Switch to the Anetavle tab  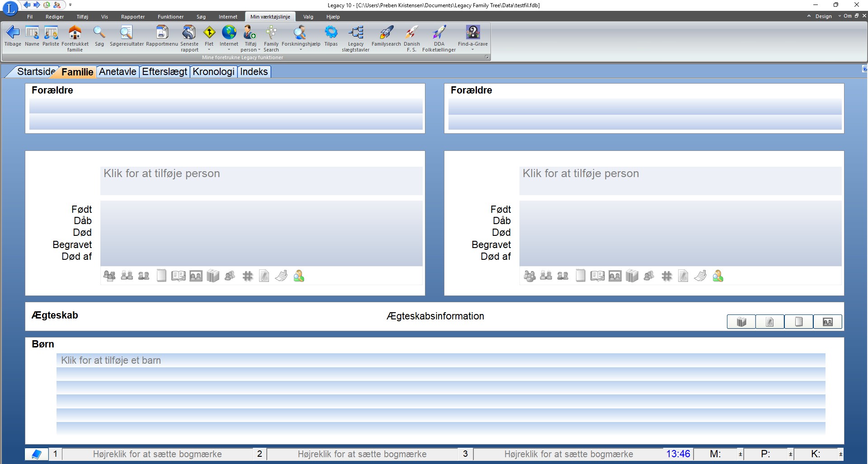118,72
